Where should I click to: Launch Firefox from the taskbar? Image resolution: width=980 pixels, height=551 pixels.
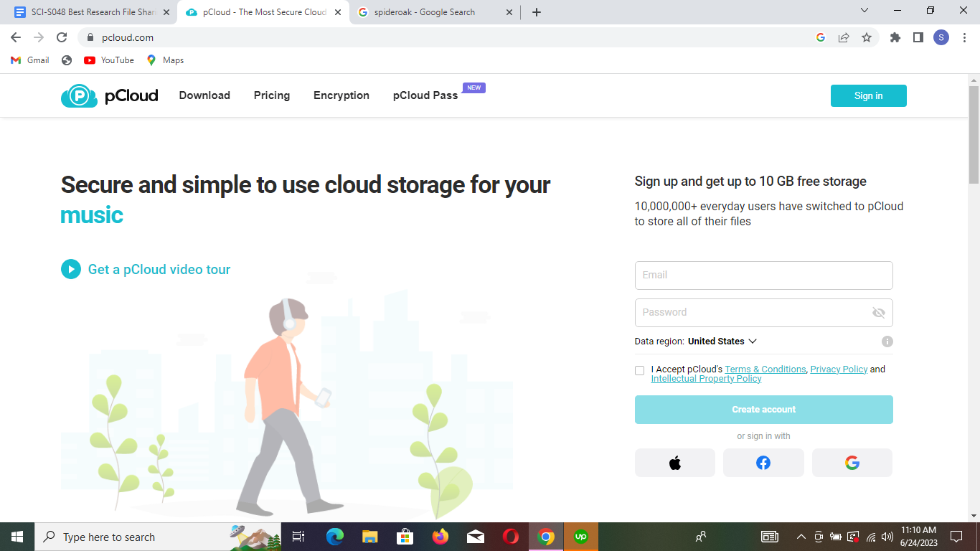click(440, 537)
